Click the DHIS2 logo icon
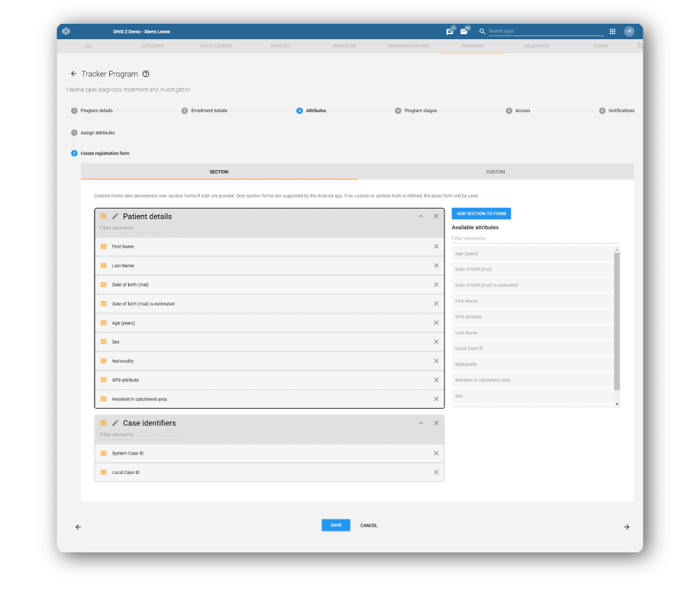This screenshot has width=700, height=600. point(66,32)
